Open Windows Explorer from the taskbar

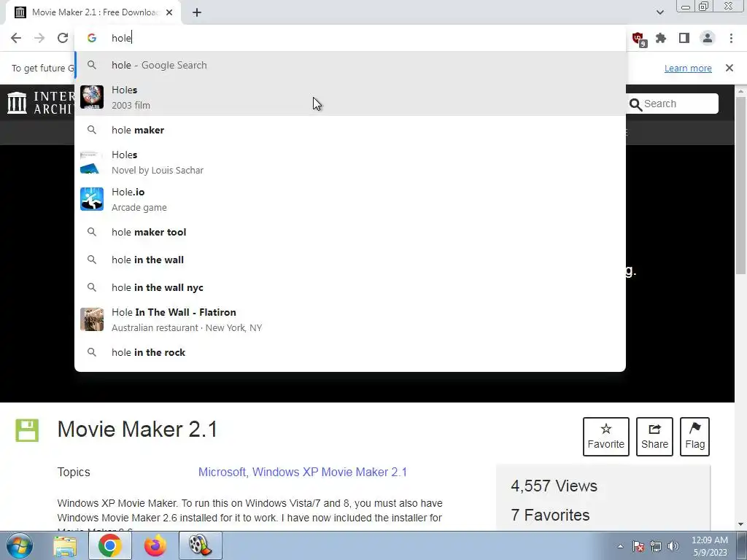pyautogui.click(x=65, y=545)
